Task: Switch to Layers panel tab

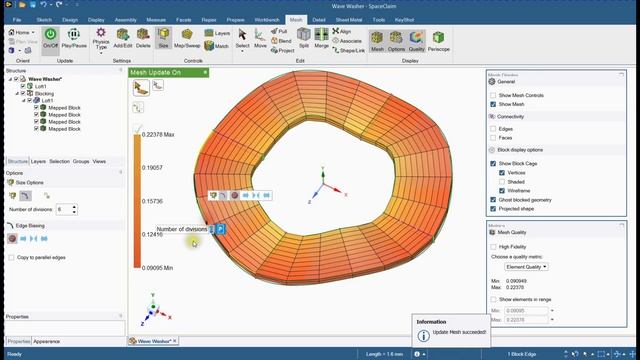Action: coord(38,161)
